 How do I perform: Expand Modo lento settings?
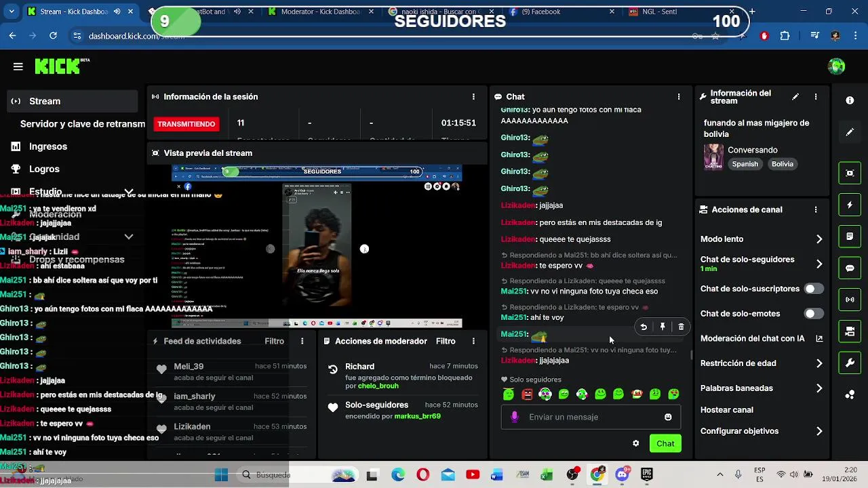[819, 239]
